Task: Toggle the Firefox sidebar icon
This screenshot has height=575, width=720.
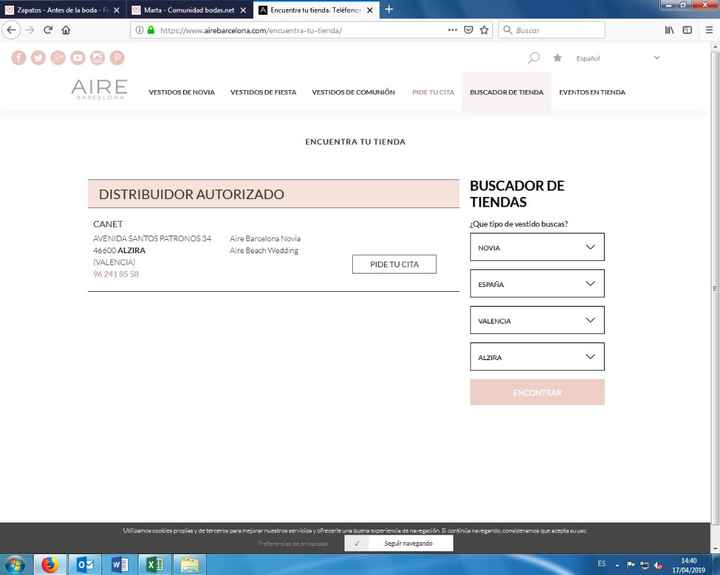Action: [687, 30]
